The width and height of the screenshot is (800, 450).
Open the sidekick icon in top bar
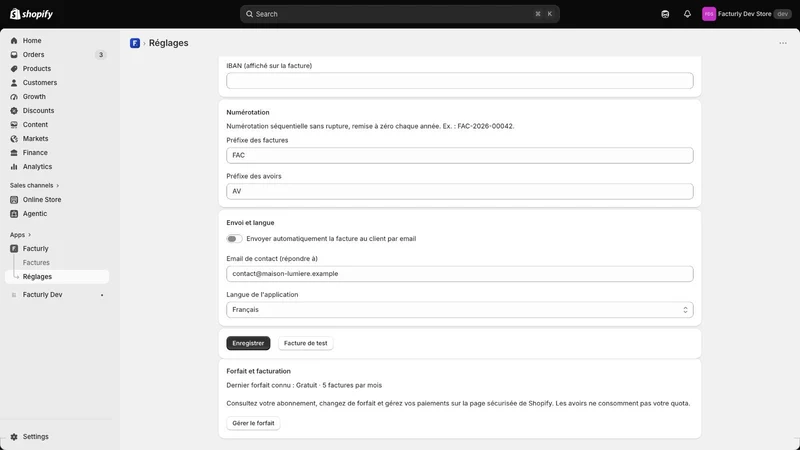pyautogui.click(x=665, y=14)
